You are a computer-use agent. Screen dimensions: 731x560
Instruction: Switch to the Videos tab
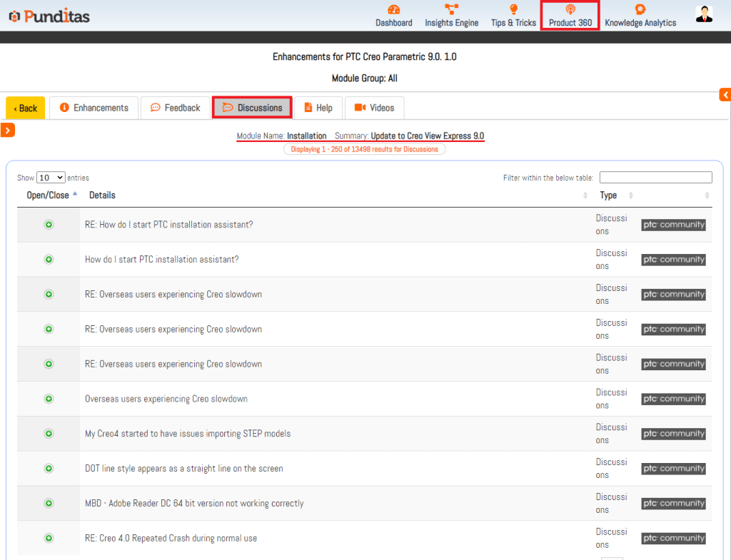click(374, 108)
